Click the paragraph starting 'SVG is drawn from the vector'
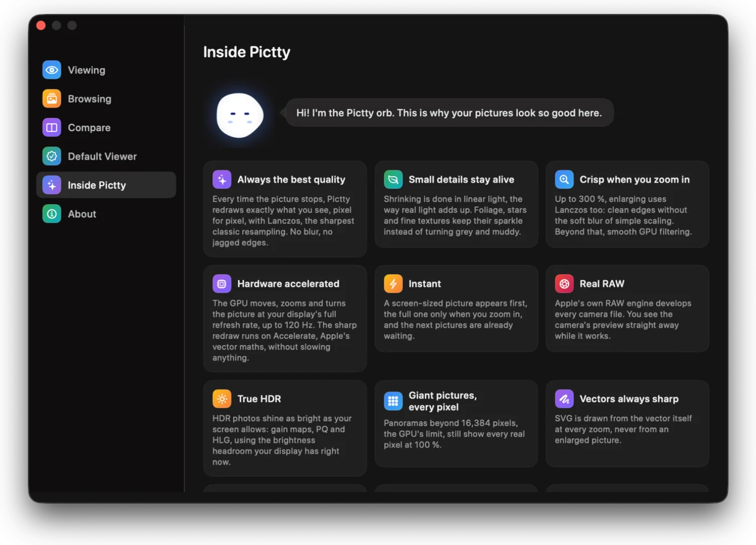Screen dimensions: 756x545 click(x=623, y=429)
